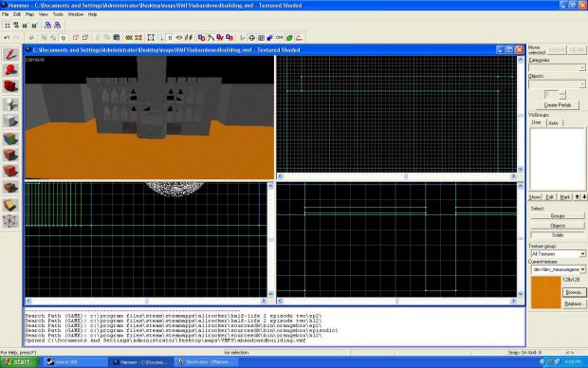Viewport: 588px width, 368px height.
Task: Click the Paste clipboard icon in toolbar
Action: pos(117,38)
